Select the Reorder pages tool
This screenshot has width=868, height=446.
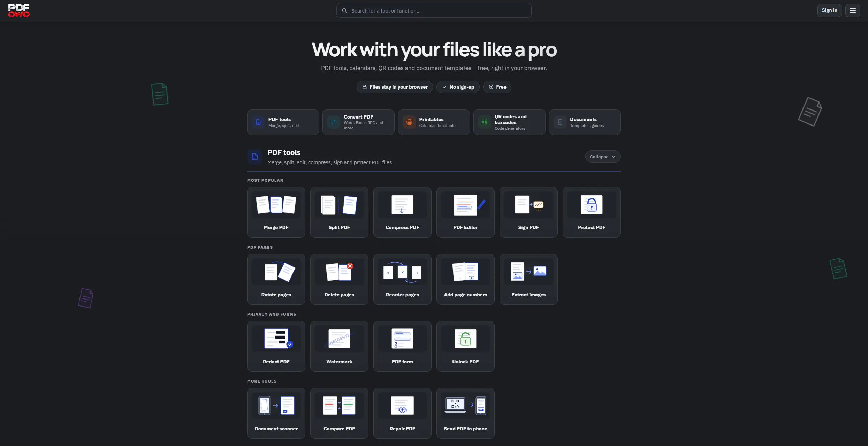click(x=402, y=279)
